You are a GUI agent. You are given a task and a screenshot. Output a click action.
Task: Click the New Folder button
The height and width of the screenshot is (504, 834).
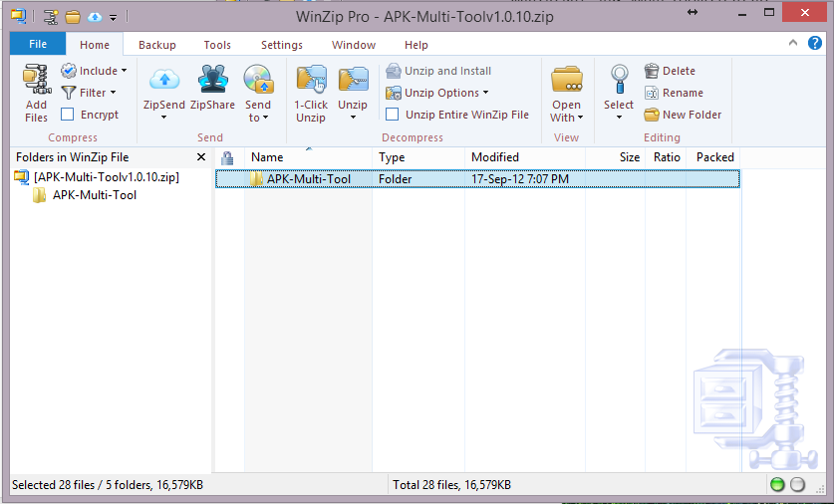[x=683, y=115]
